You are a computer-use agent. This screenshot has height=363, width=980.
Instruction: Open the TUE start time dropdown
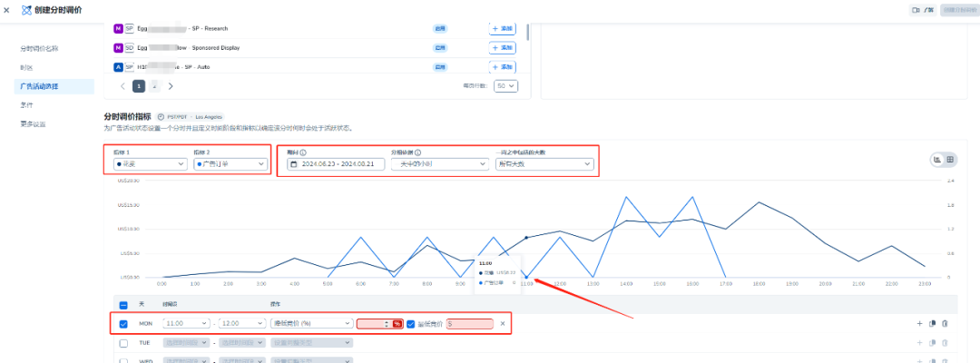(x=186, y=343)
